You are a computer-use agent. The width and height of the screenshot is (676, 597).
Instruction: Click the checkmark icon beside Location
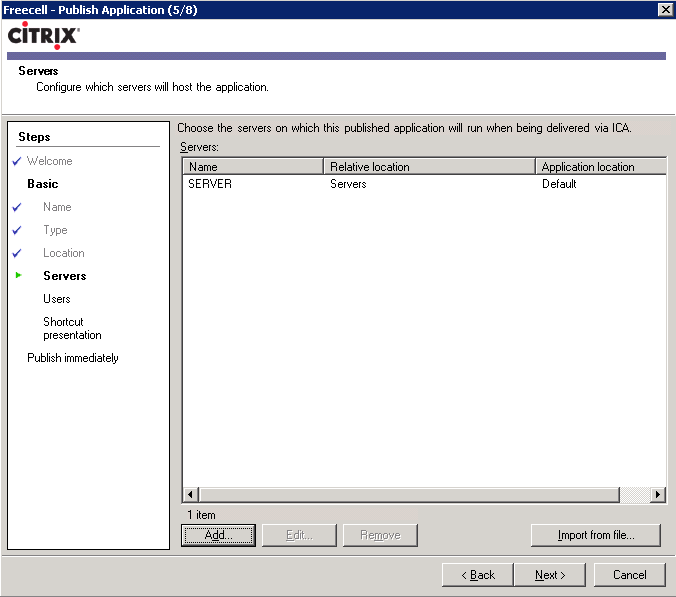pyautogui.click(x=17, y=253)
